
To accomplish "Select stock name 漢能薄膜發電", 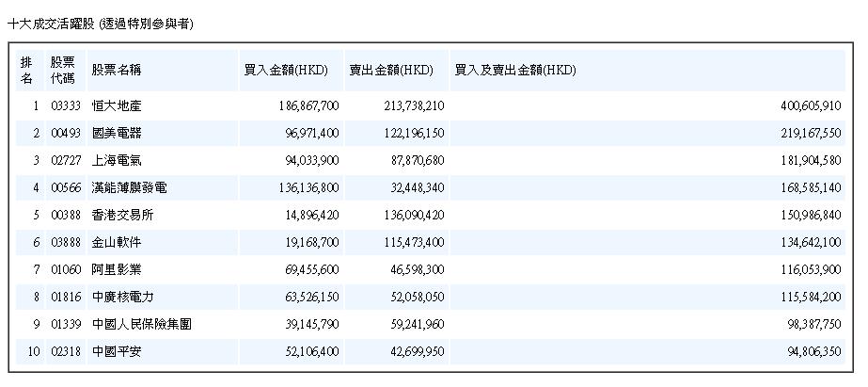I will tap(129, 187).
